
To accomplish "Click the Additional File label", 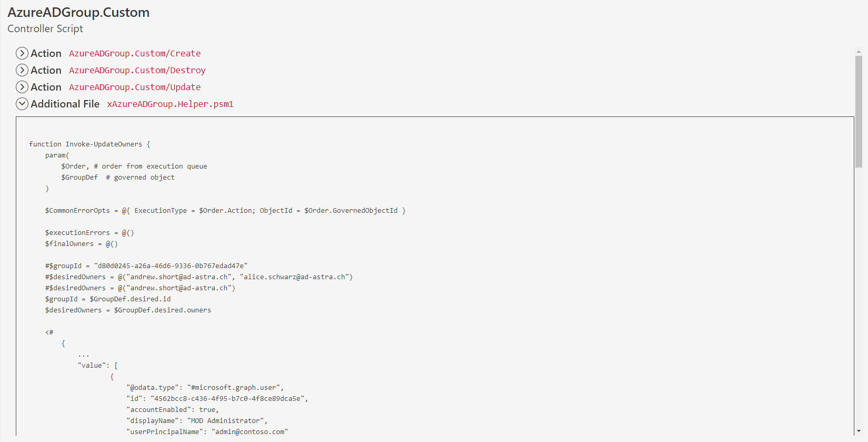I will (65, 104).
